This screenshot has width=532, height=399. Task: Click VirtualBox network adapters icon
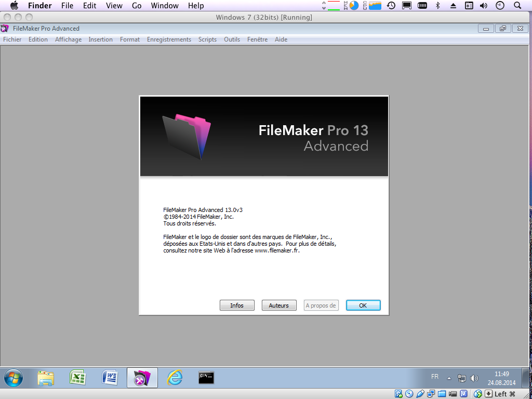point(431,394)
